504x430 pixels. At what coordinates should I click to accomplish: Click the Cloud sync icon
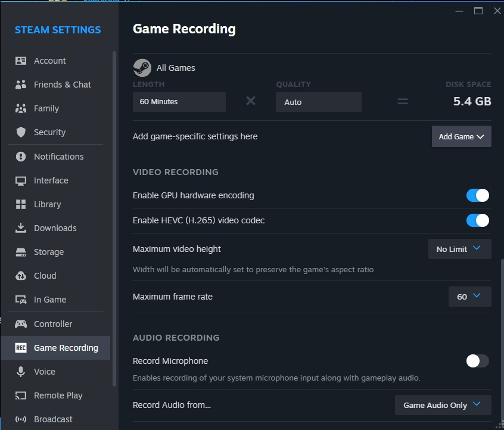pos(21,276)
